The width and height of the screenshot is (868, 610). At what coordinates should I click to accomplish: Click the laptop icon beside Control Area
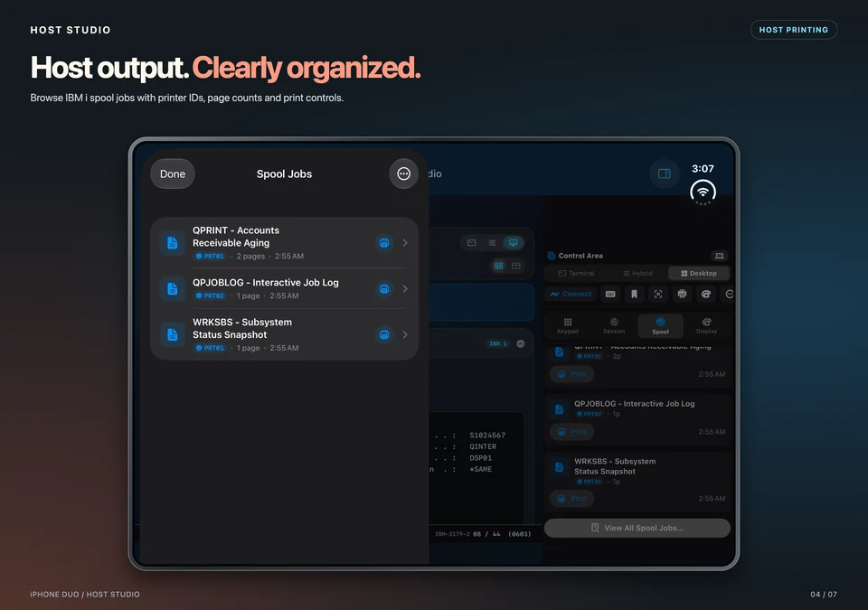click(719, 256)
